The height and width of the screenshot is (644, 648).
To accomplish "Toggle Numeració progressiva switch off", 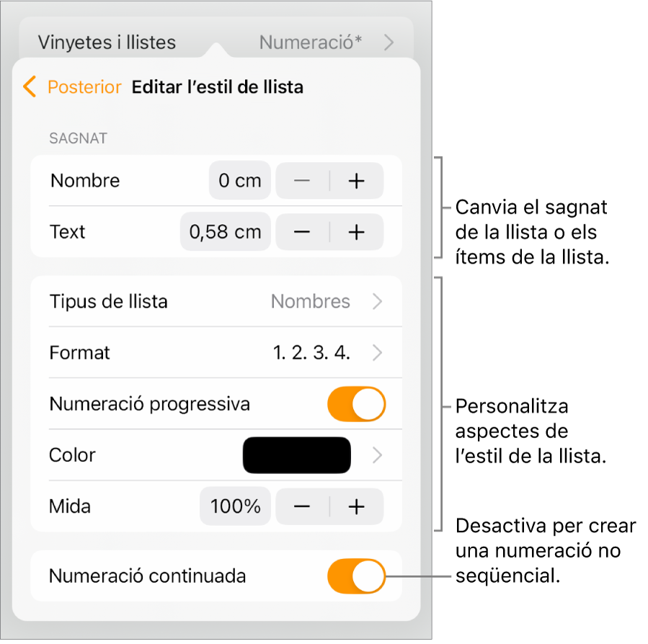I will 356,404.
